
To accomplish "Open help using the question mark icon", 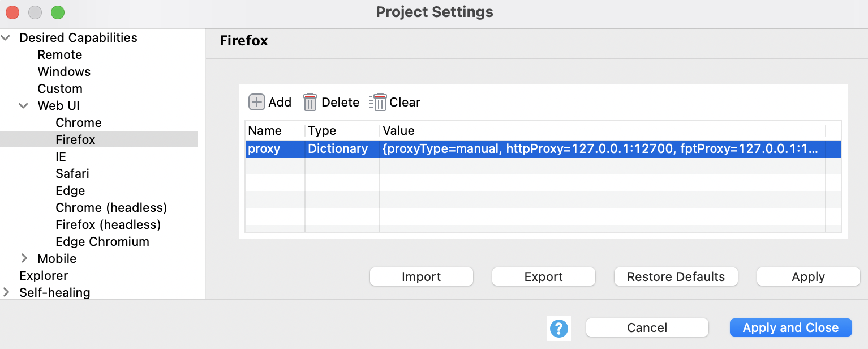I will click(558, 327).
